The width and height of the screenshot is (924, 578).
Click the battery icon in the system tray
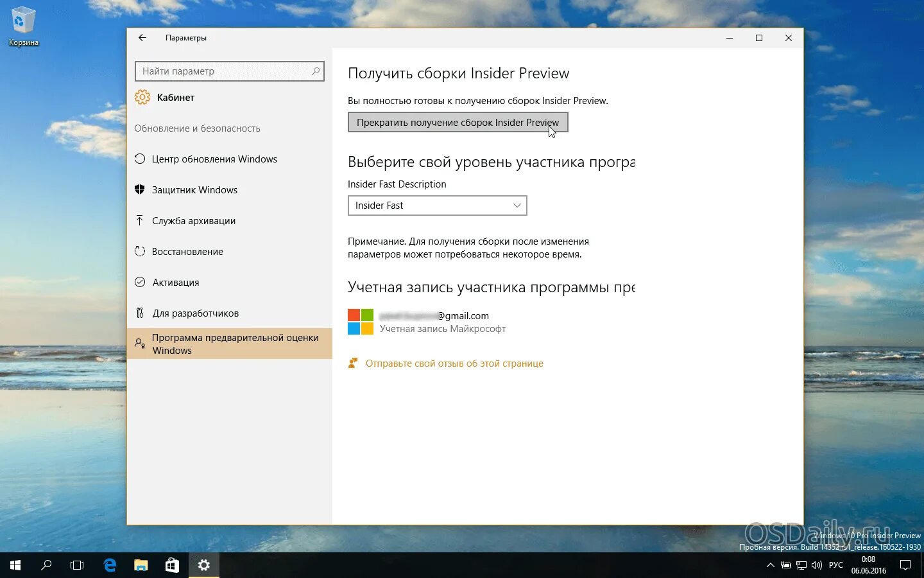[786, 565]
